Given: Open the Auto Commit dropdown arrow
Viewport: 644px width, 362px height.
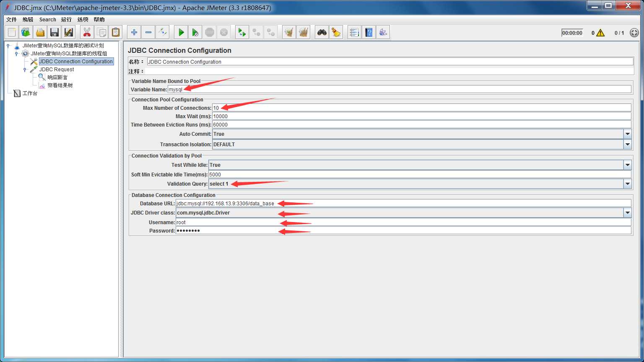Looking at the screenshot, I should point(627,134).
